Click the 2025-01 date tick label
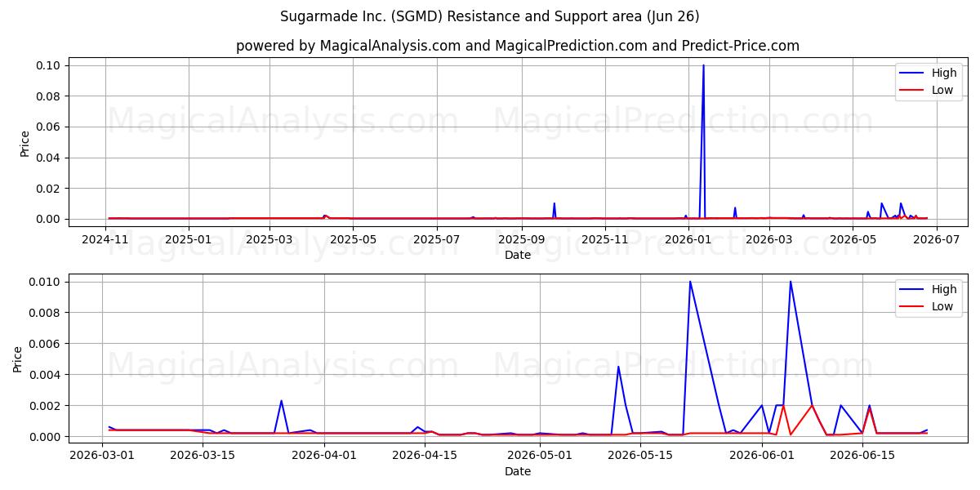980x490 pixels. 189,239
